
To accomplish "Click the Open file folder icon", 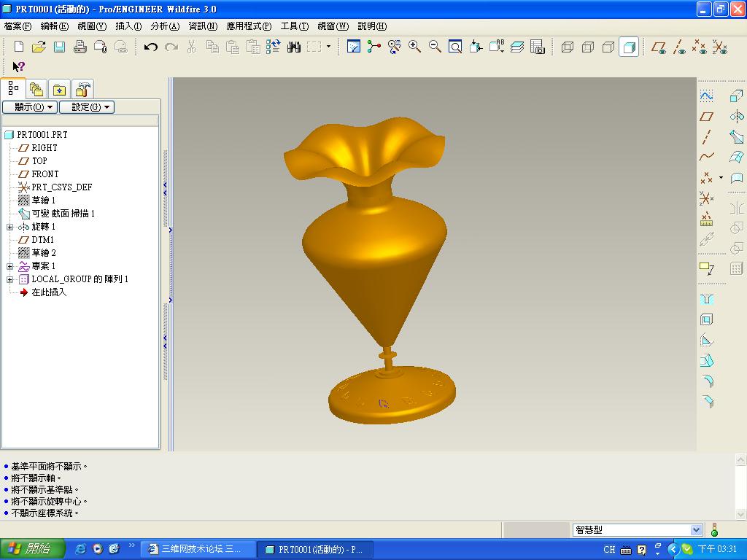I will click(39, 47).
